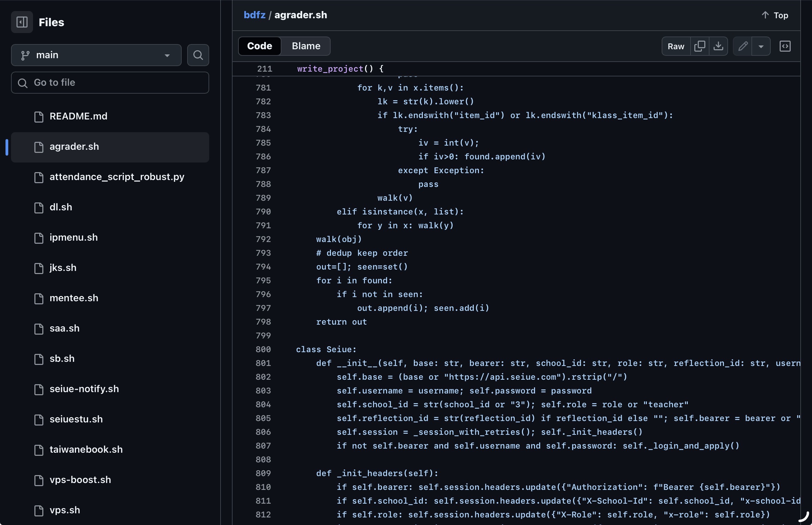
Task: Switch to the Blame view
Action: coord(306,46)
